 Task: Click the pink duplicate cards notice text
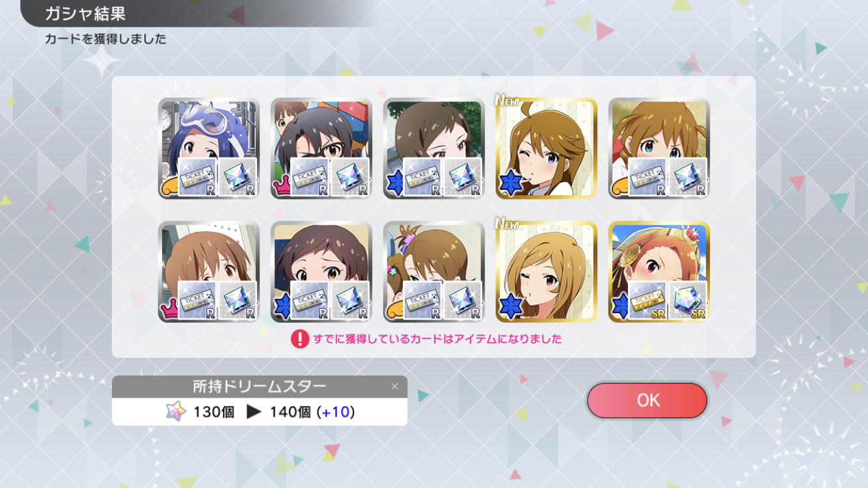(x=437, y=339)
